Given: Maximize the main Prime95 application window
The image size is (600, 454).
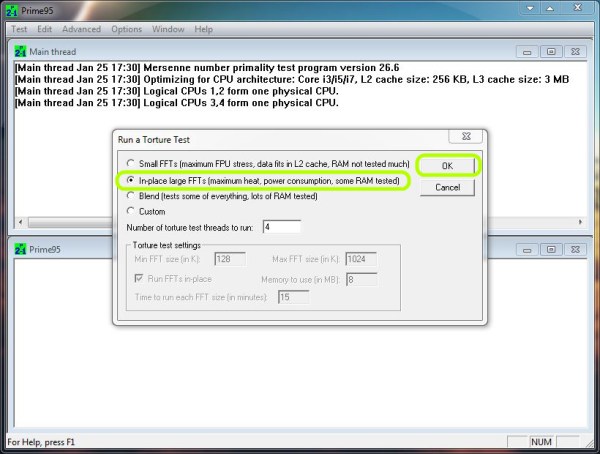Looking at the screenshot, I should 550,8.
